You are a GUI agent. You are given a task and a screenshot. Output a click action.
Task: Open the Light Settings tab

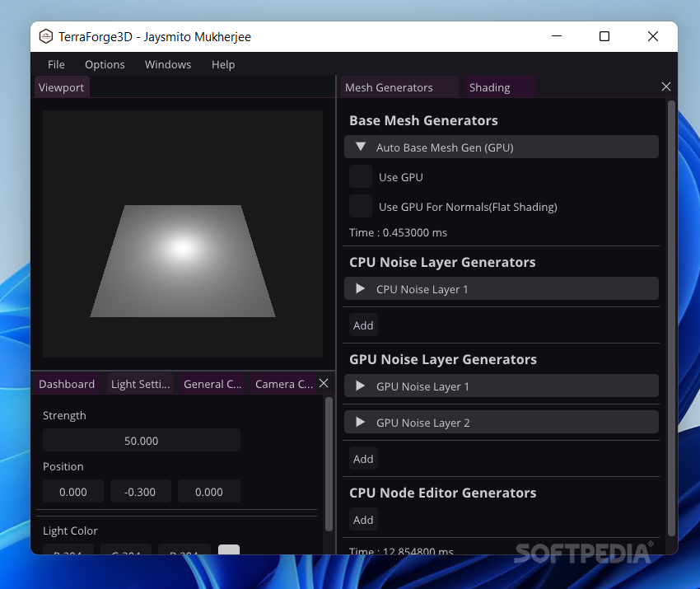coord(140,384)
